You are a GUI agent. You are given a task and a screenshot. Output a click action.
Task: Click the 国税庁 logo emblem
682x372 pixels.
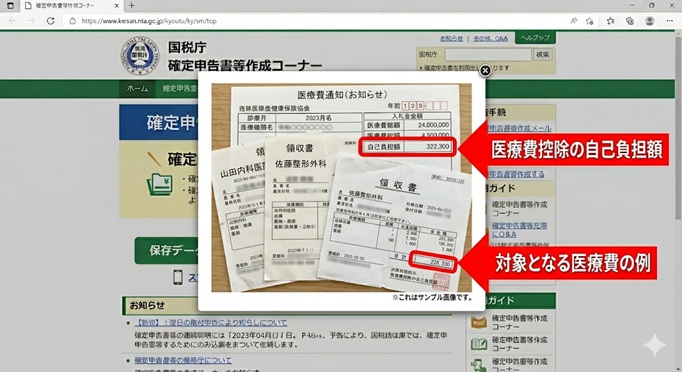coord(140,56)
